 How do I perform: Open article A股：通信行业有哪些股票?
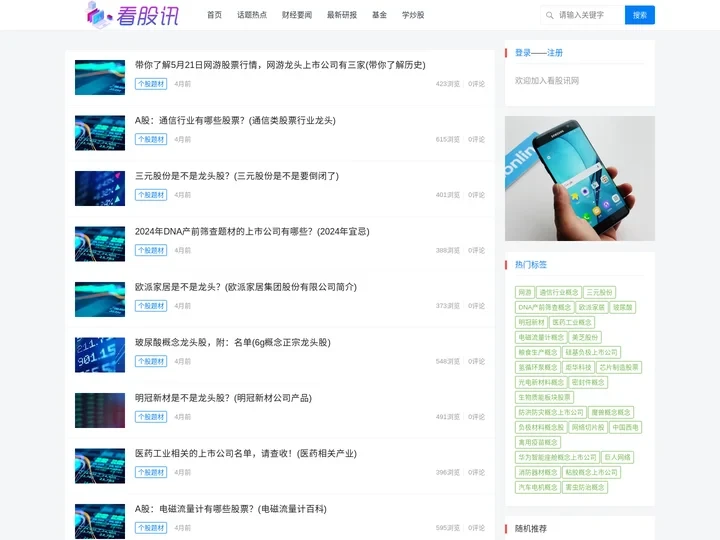[235, 120]
